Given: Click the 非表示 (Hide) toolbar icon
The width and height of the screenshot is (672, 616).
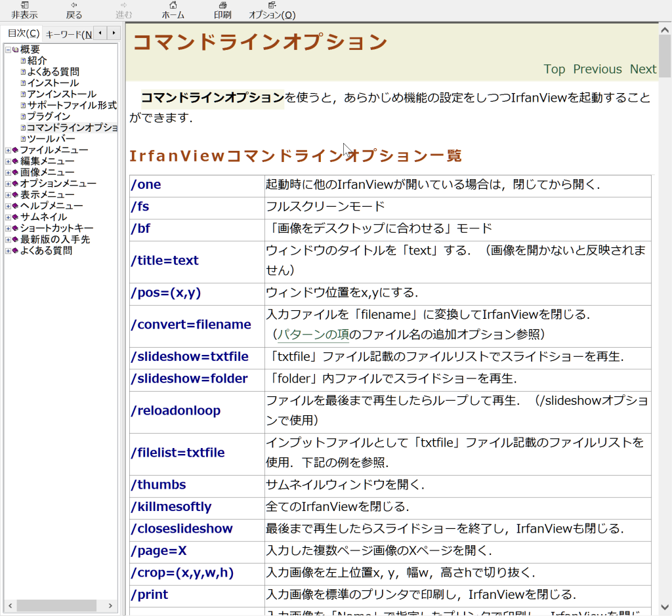Looking at the screenshot, I should click(24, 10).
